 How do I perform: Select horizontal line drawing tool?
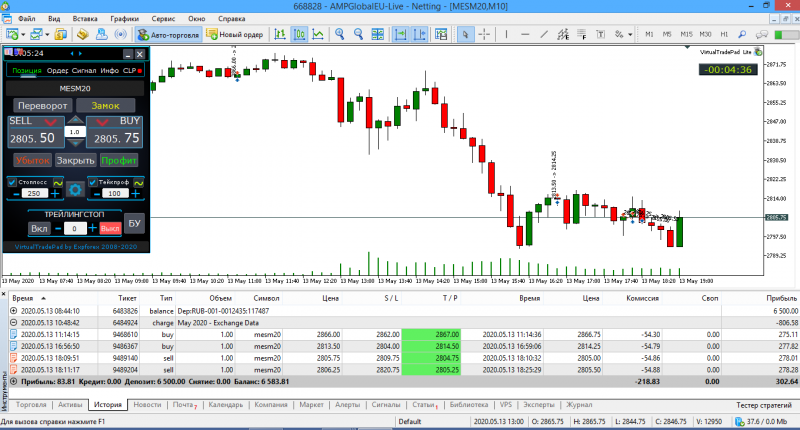(525, 34)
